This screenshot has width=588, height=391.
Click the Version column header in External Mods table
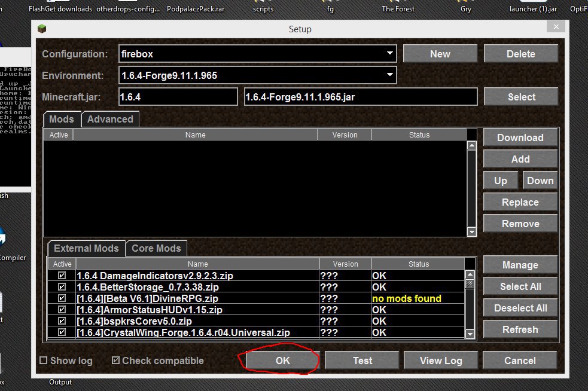(345, 264)
